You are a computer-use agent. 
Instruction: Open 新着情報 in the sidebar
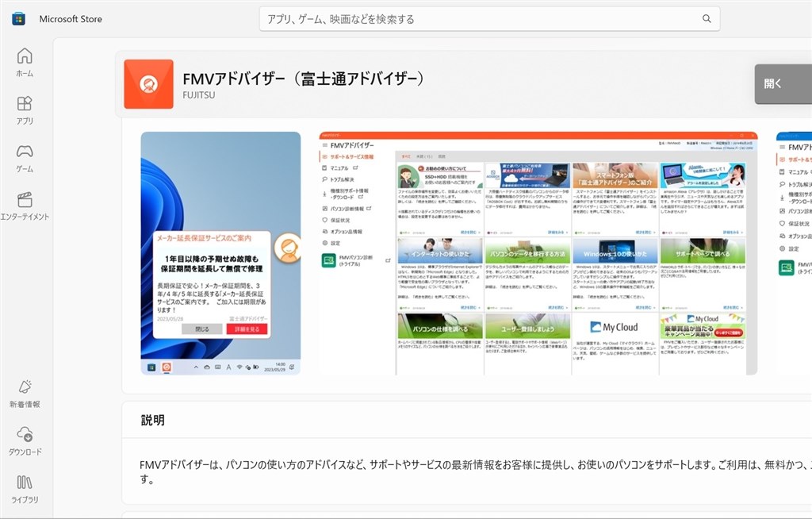[25, 394]
